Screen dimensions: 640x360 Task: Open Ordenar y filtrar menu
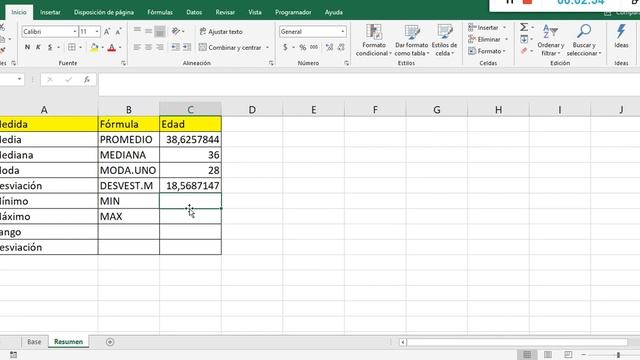tap(551, 40)
